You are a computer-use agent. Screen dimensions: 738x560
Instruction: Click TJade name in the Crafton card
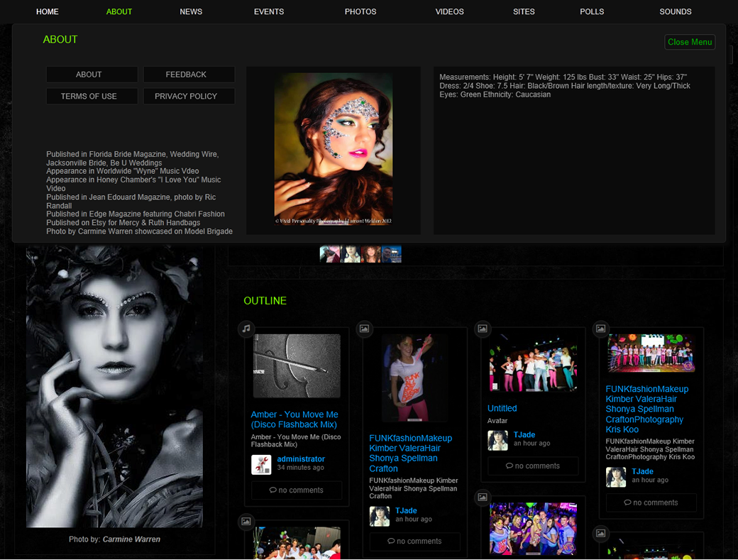[406, 510]
